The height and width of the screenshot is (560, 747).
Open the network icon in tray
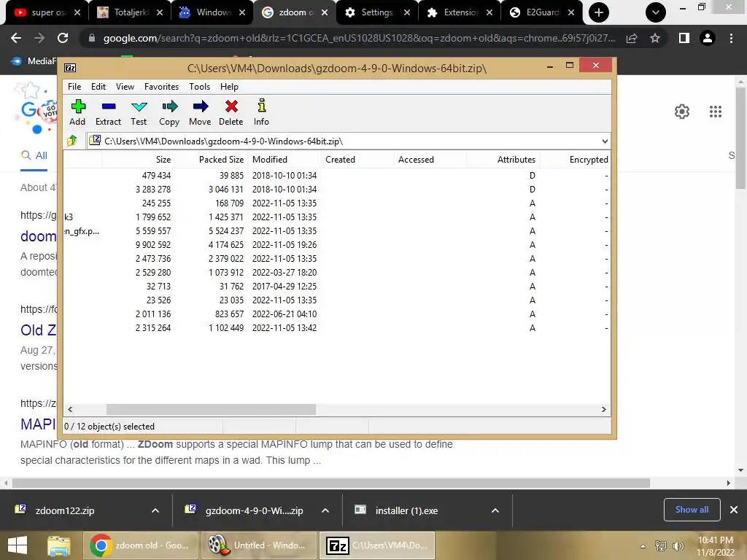click(x=661, y=546)
